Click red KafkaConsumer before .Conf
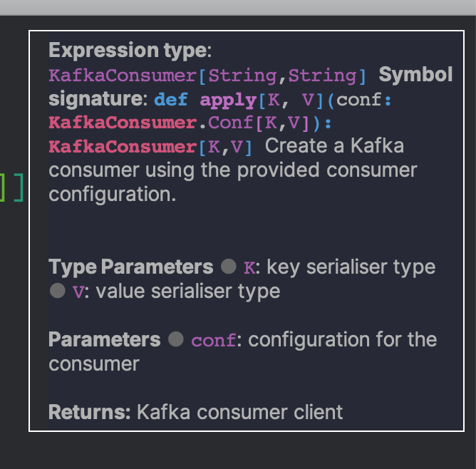Image resolution: width=476 pixels, height=469 pixels. (123, 123)
